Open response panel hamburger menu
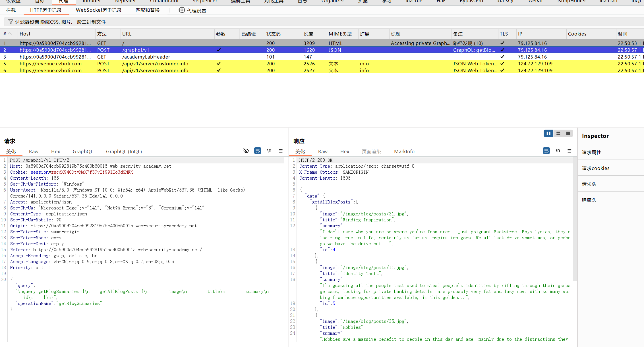 (x=569, y=151)
